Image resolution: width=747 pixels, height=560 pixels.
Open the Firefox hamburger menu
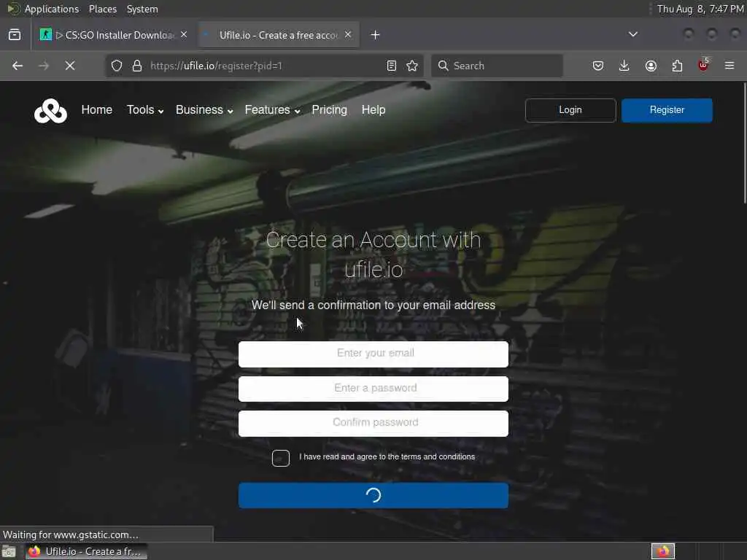point(729,66)
